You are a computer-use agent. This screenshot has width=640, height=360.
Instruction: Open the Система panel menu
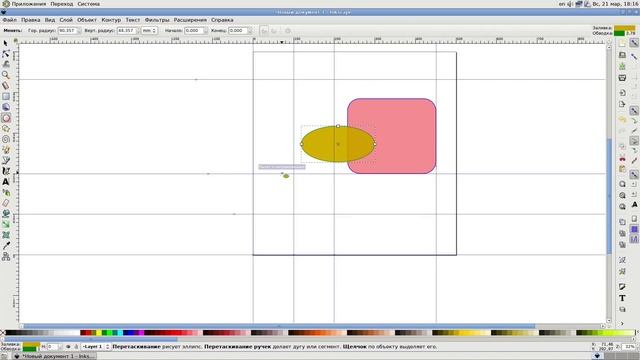tap(89, 4)
